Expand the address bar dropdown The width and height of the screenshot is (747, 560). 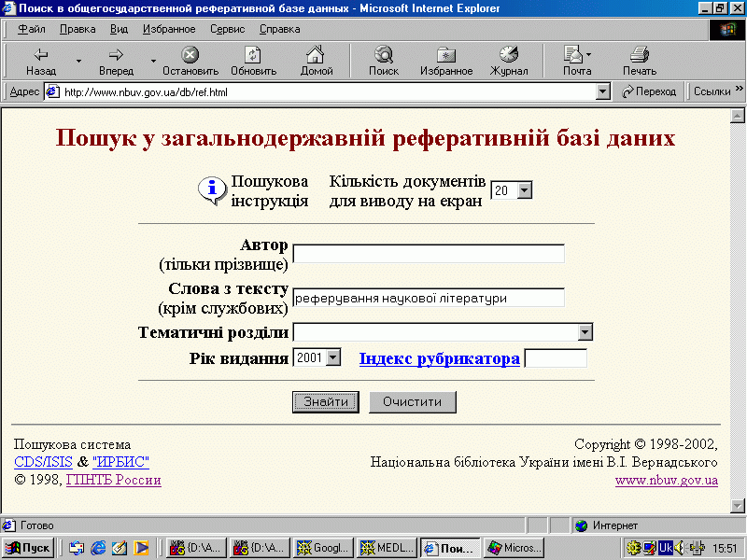point(602,91)
